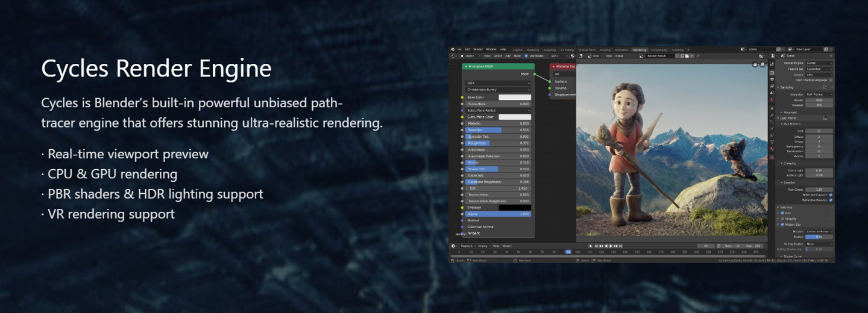Toggle the Simplify checkbox
The height and width of the screenshot is (313, 868).
click(x=782, y=218)
